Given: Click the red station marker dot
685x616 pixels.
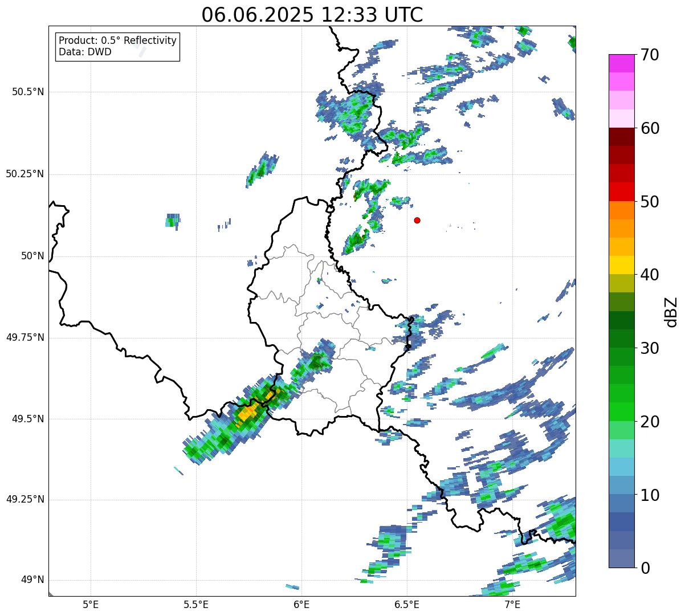Looking at the screenshot, I should click(x=417, y=220).
